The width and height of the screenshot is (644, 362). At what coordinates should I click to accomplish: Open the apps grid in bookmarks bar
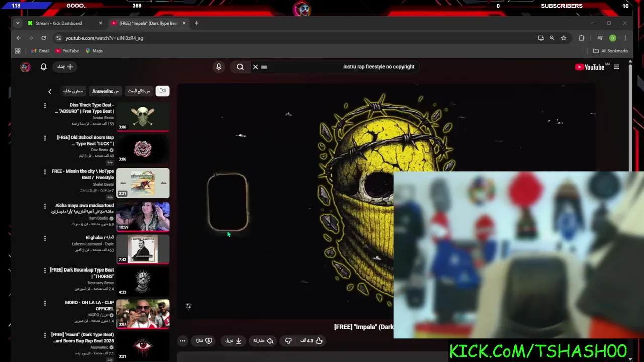tap(18, 51)
